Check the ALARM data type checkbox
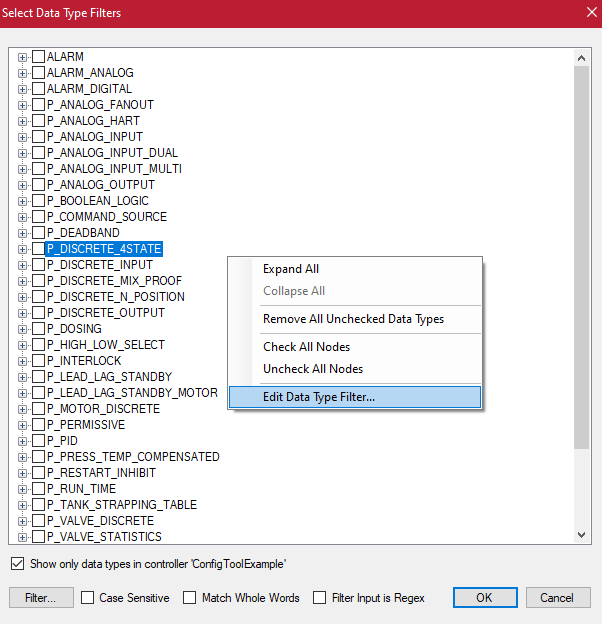602x624 pixels. (x=38, y=57)
